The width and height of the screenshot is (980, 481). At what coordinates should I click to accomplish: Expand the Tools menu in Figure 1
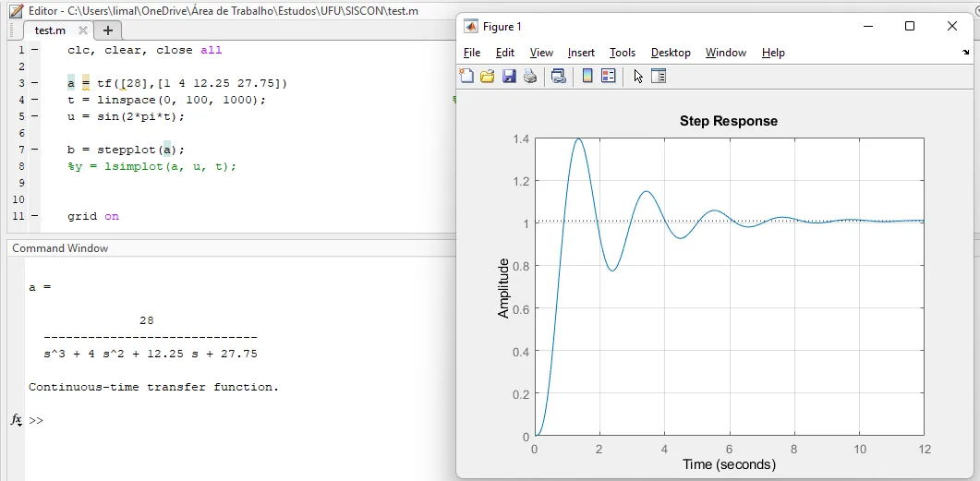pos(623,53)
